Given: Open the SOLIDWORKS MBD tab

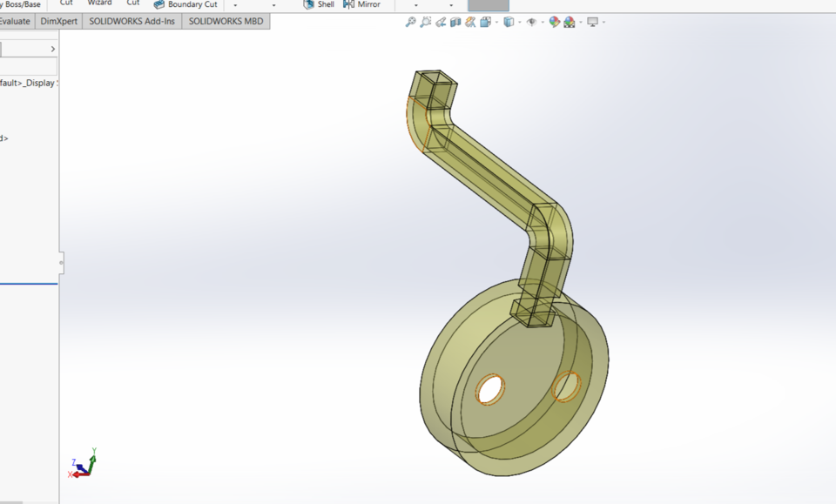Looking at the screenshot, I should 226,21.
